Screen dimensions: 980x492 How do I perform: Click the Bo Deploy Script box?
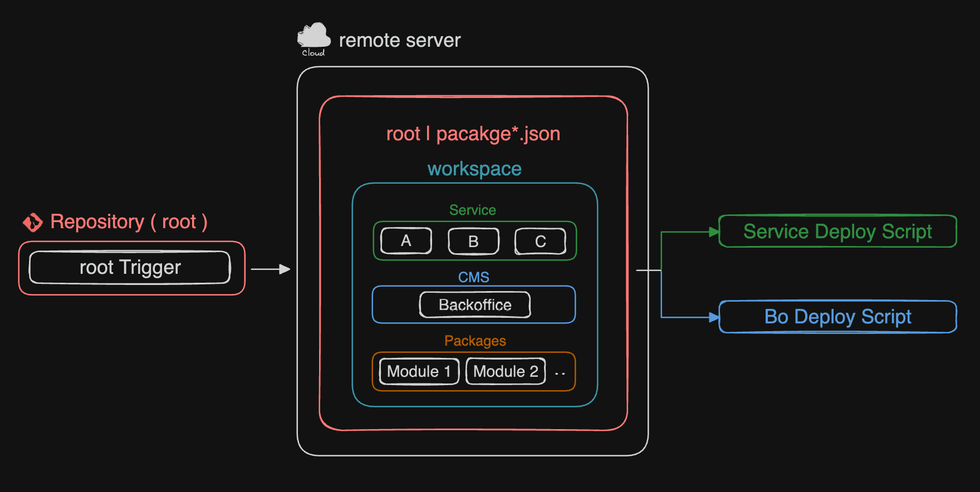click(837, 317)
